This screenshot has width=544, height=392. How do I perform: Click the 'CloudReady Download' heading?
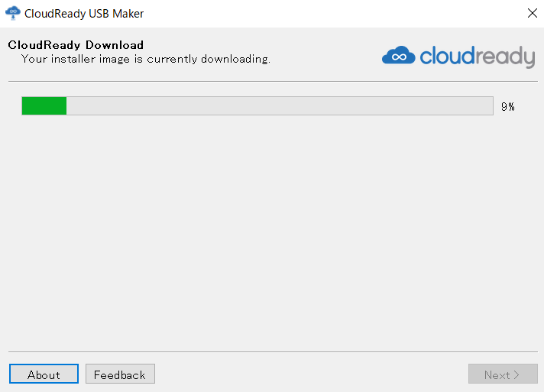point(76,45)
